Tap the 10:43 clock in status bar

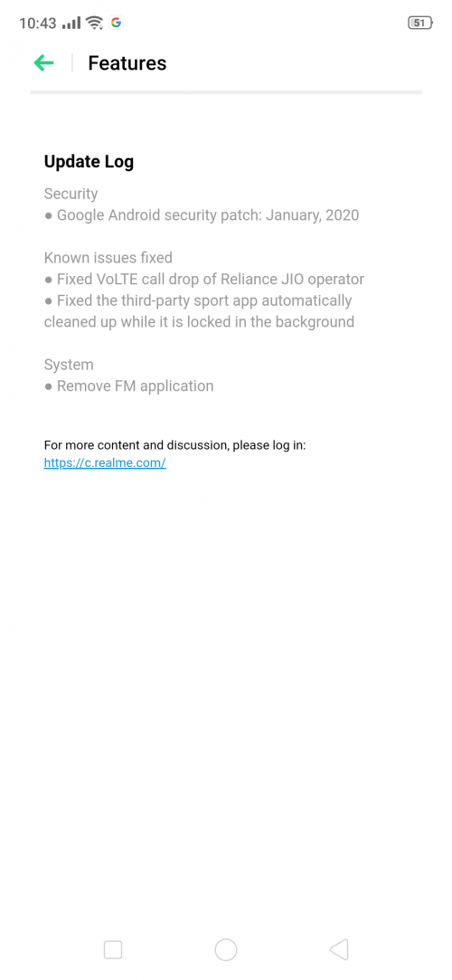tap(37, 24)
